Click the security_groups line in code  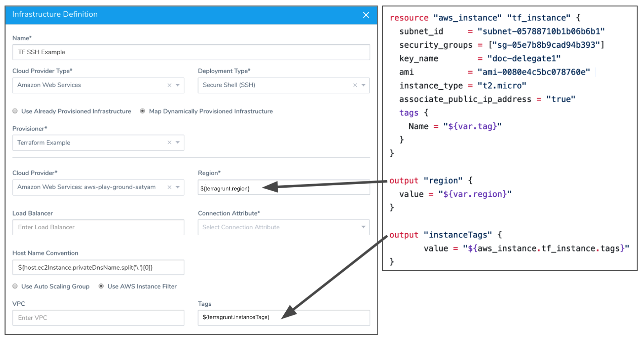click(502, 45)
